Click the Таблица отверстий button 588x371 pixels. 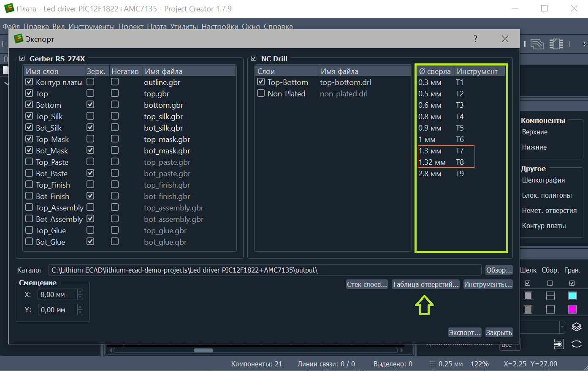[425, 284]
